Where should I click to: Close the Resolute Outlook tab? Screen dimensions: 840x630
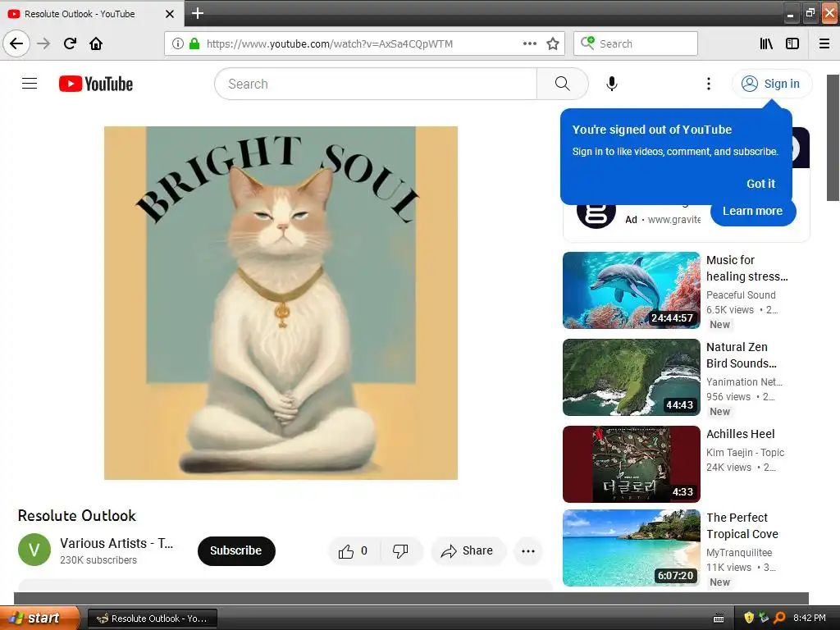[x=169, y=14]
